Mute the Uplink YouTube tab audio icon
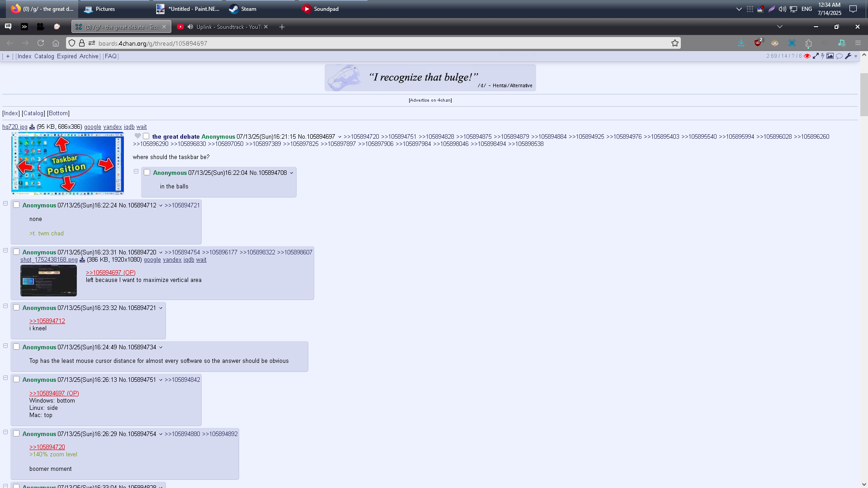868x488 pixels. click(190, 27)
